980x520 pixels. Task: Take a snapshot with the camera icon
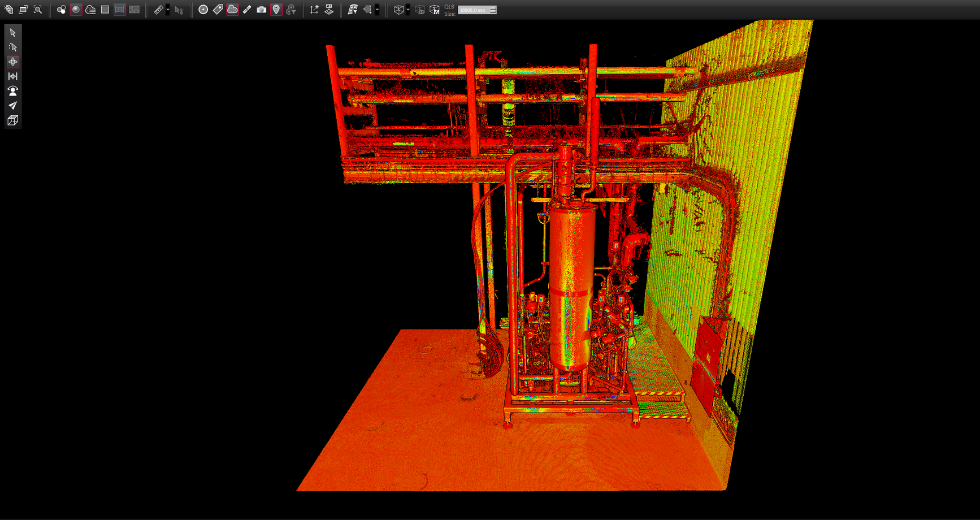(262, 10)
